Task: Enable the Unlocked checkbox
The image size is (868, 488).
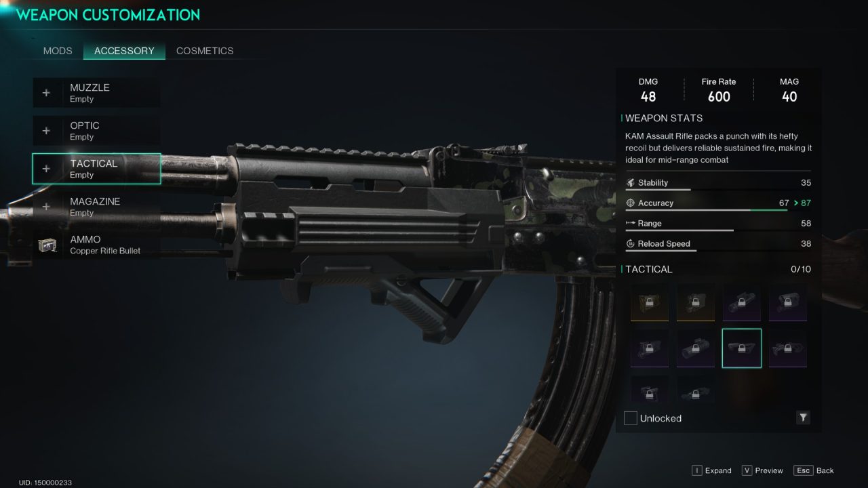Action: [631, 418]
